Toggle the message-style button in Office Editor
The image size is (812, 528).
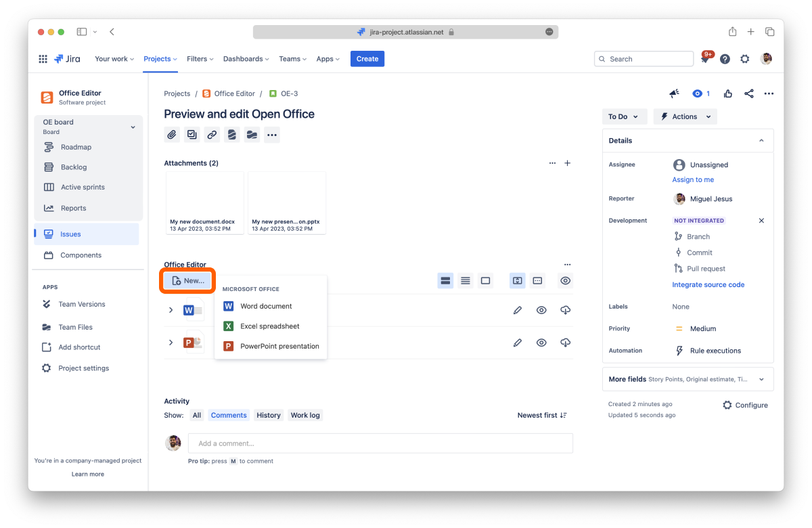pos(537,280)
